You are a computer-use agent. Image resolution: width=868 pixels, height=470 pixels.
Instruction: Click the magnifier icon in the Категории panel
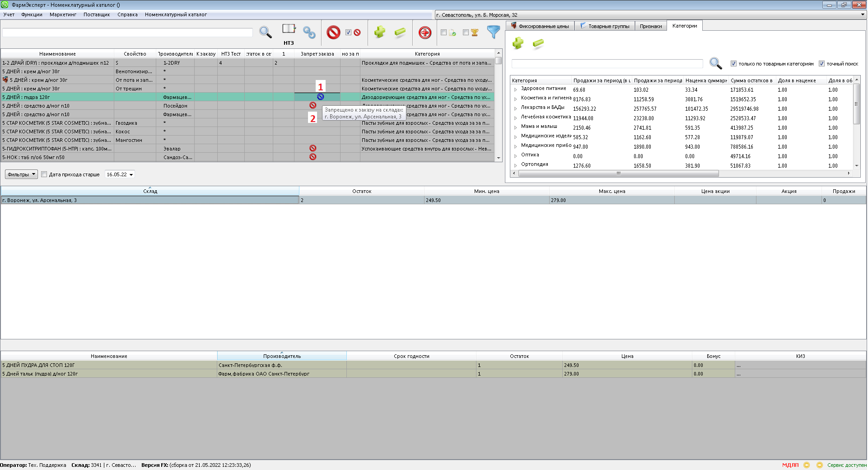tap(715, 63)
